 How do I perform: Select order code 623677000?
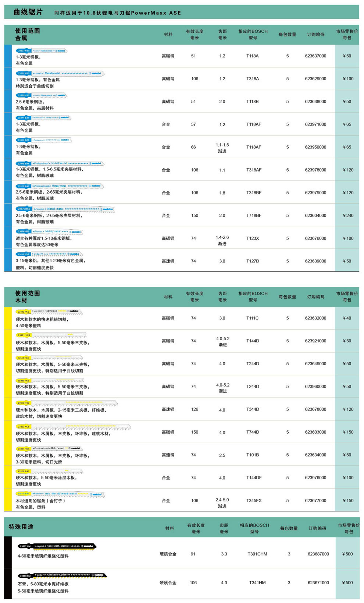click(x=315, y=501)
